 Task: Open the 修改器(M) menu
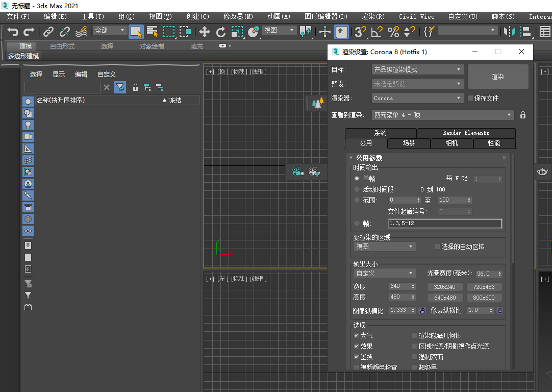click(x=238, y=16)
